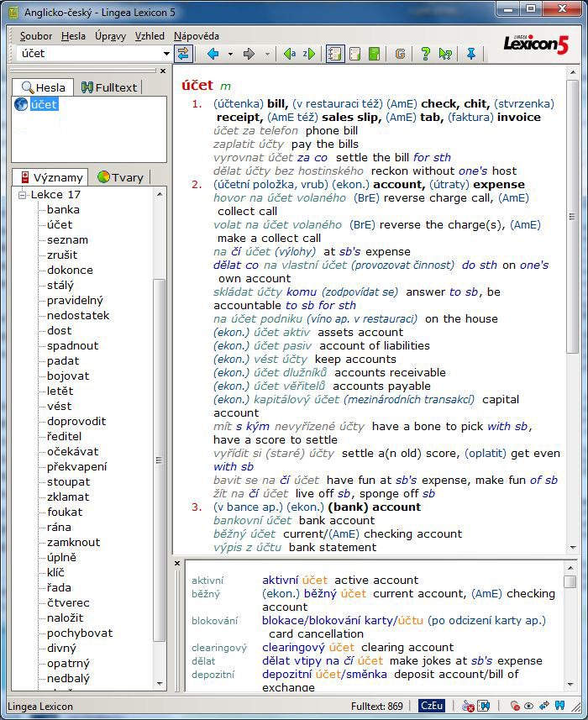The height and width of the screenshot is (720, 588).
Task: Jump to previous alphabetical entry (a arrow)
Action: [290, 54]
